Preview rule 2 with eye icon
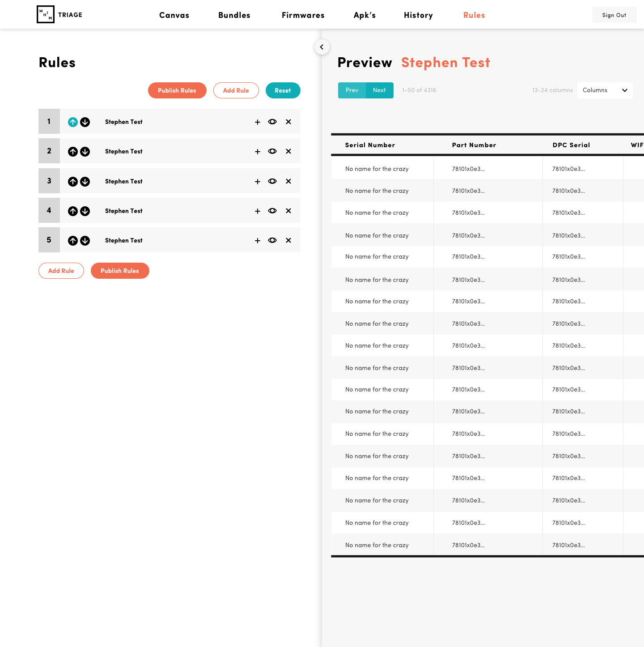644x647 pixels. pyautogui.click(x=272, y=151)
